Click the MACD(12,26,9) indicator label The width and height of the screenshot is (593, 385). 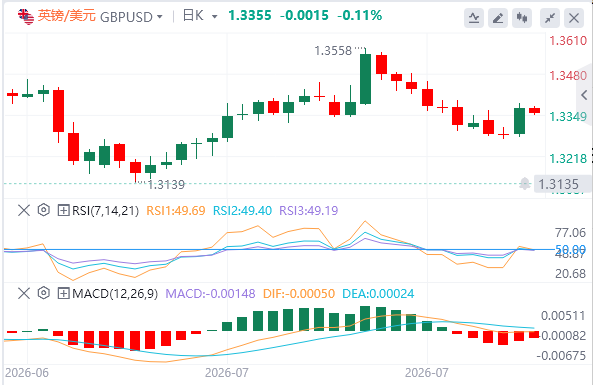[115, 293]
